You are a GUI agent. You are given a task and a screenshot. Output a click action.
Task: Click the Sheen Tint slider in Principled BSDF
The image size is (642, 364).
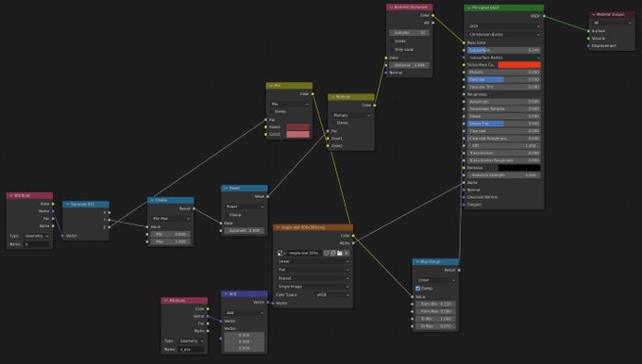[x=504, y=124]
